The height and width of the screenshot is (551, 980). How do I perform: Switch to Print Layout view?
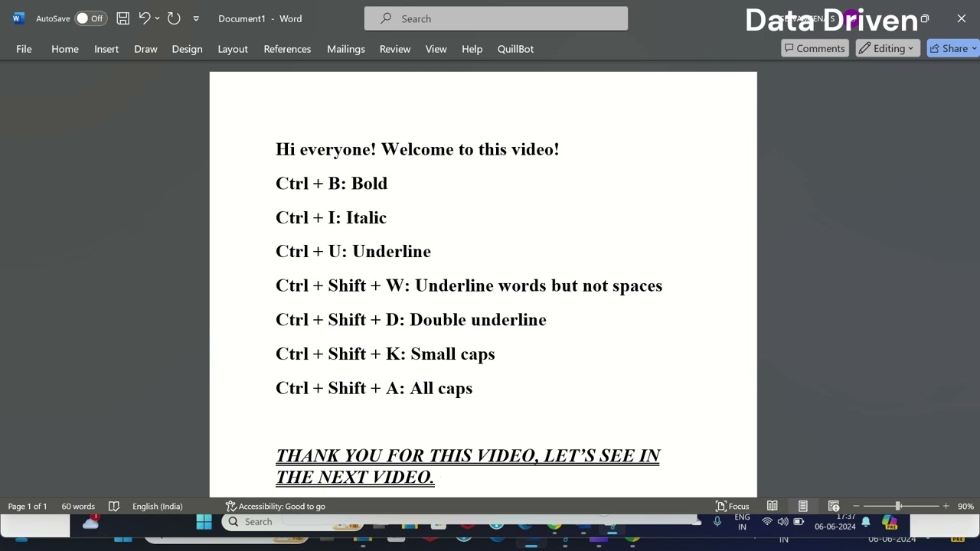pyautogui.click(x=803, y=506)
